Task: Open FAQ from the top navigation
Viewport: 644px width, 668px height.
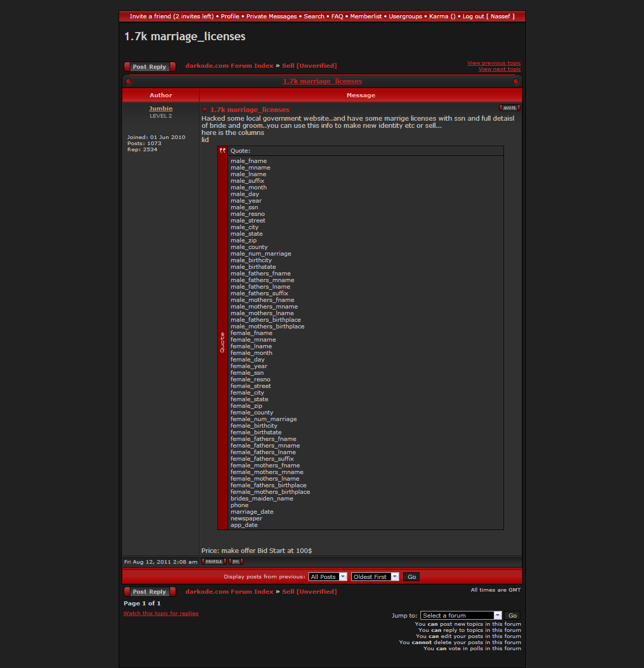Action: tap(337, 16)
